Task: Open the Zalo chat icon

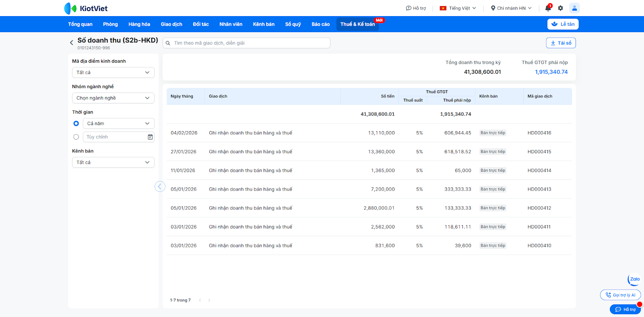Action: [x=634, y=279]
